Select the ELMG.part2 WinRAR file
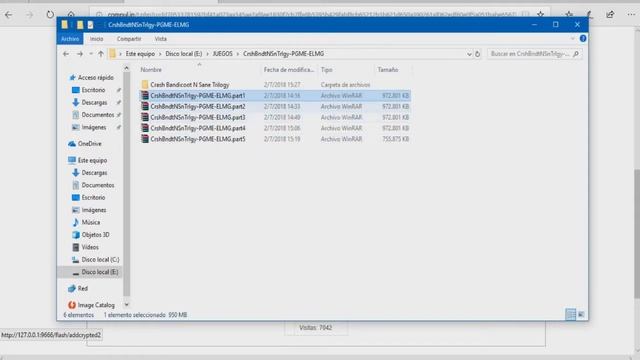This screenshot has height=360, width=640. (x=275, y=107)
